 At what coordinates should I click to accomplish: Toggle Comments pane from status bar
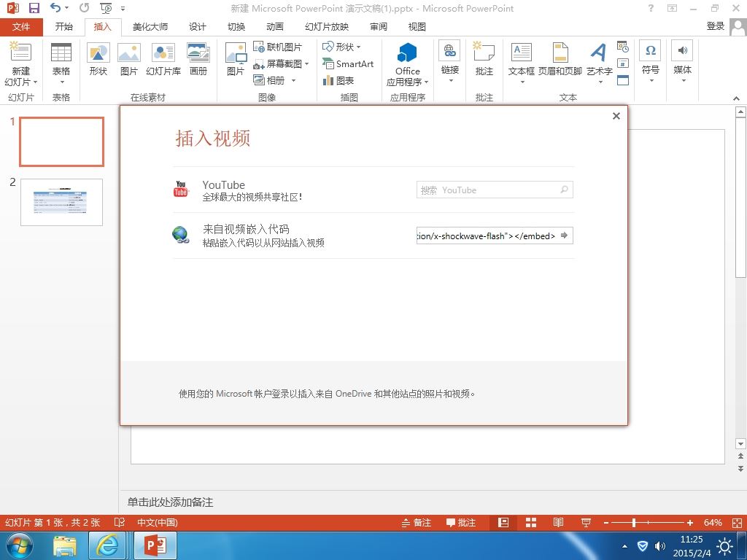pos(461,522)
